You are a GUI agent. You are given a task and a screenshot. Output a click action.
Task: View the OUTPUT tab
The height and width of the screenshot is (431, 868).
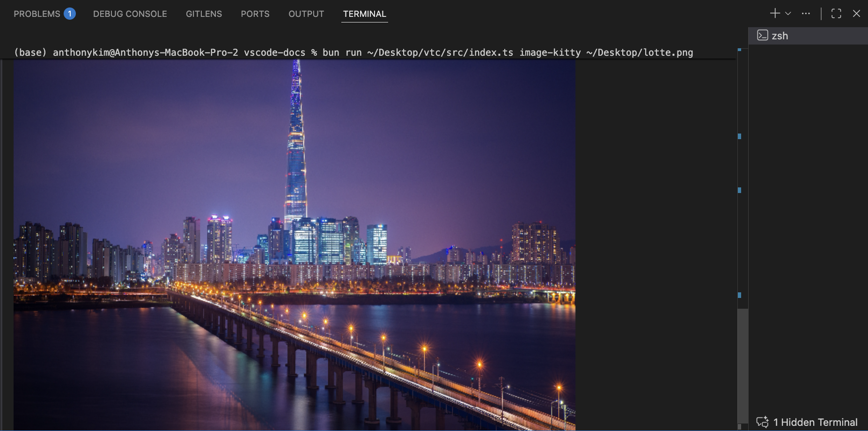[x=305, y=14]
